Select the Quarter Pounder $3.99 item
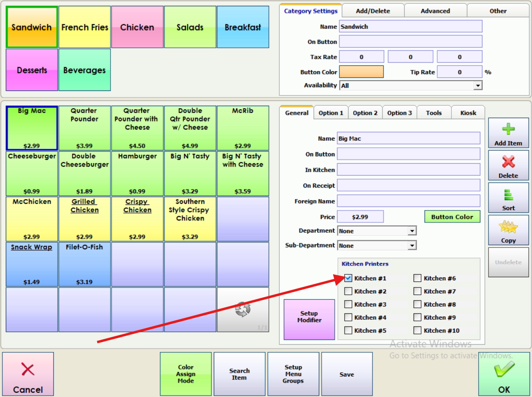The image size is (532, 397). click(85, 128)
